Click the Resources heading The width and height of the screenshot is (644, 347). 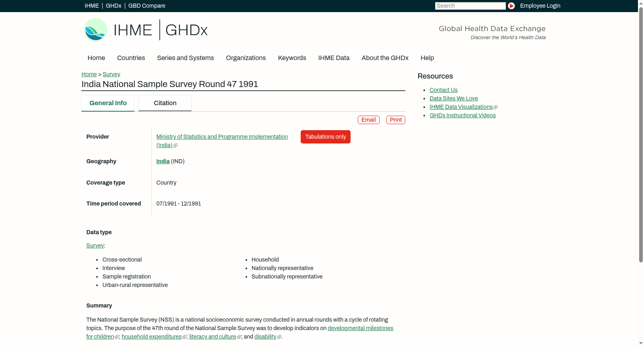[435, 76]
